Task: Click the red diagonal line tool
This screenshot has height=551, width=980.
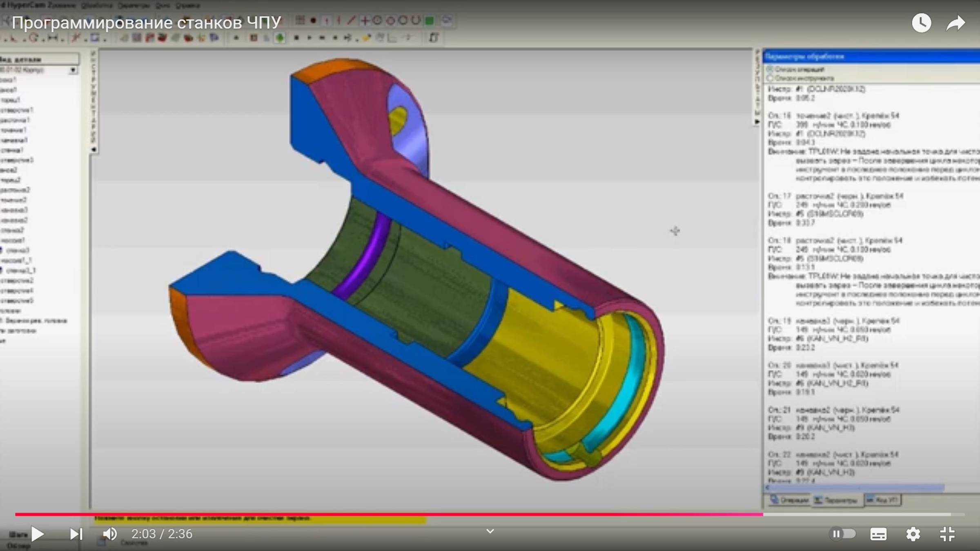Action: (x=351, y=20)
